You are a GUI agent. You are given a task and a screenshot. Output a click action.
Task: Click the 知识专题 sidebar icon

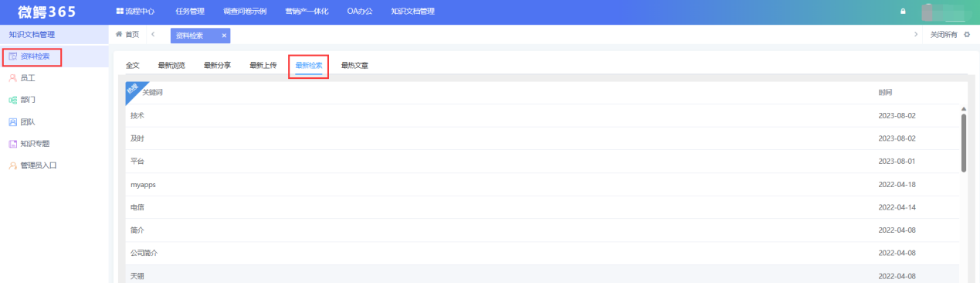point(12,143)
